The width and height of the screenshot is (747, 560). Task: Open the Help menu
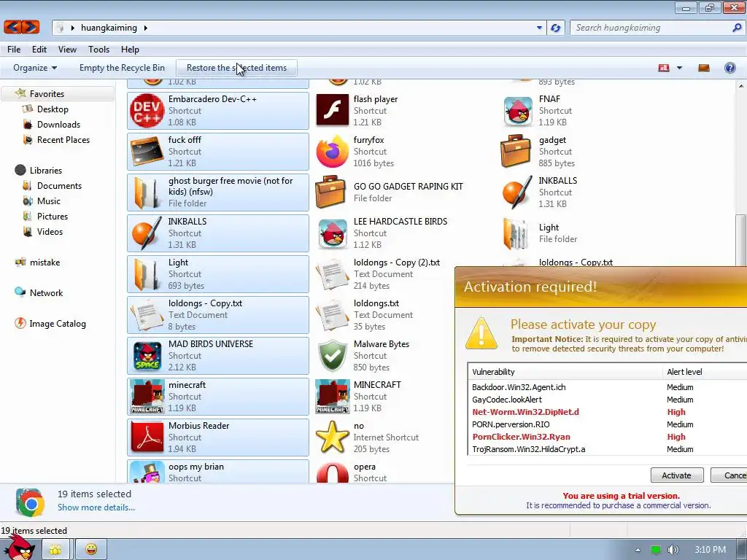click(130, 50)
